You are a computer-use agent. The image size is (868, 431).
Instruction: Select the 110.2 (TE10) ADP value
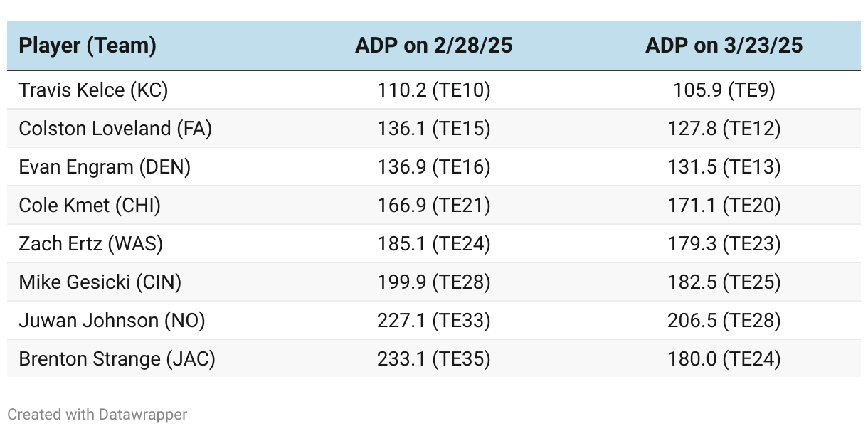coord(433,90)
